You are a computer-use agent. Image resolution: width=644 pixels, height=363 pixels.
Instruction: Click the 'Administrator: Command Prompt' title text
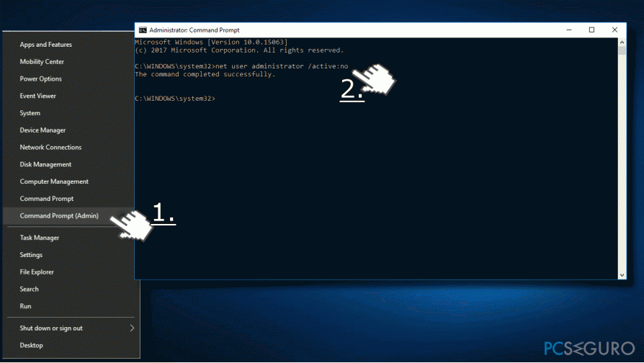(x=194, y=30)
